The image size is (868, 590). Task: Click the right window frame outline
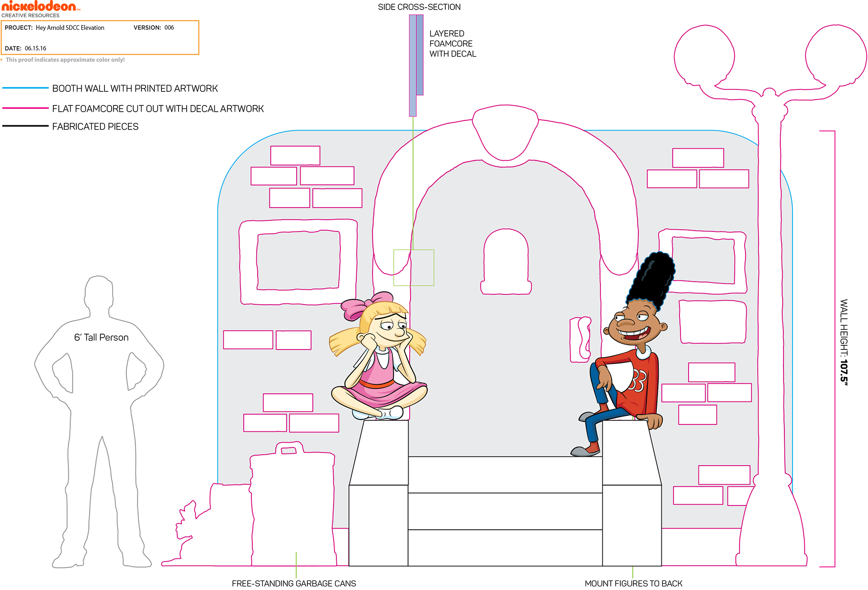point(703,261)
